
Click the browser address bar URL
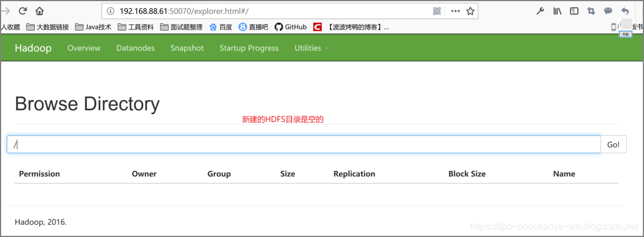(x=184, y=11)
